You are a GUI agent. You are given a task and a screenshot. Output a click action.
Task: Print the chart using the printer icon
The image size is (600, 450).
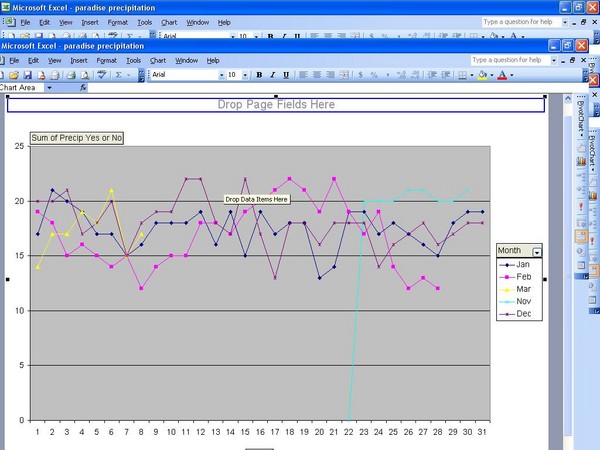[71, 75]
